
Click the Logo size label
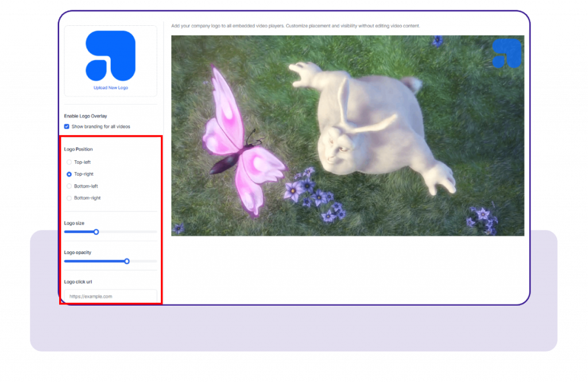[74, 223]
